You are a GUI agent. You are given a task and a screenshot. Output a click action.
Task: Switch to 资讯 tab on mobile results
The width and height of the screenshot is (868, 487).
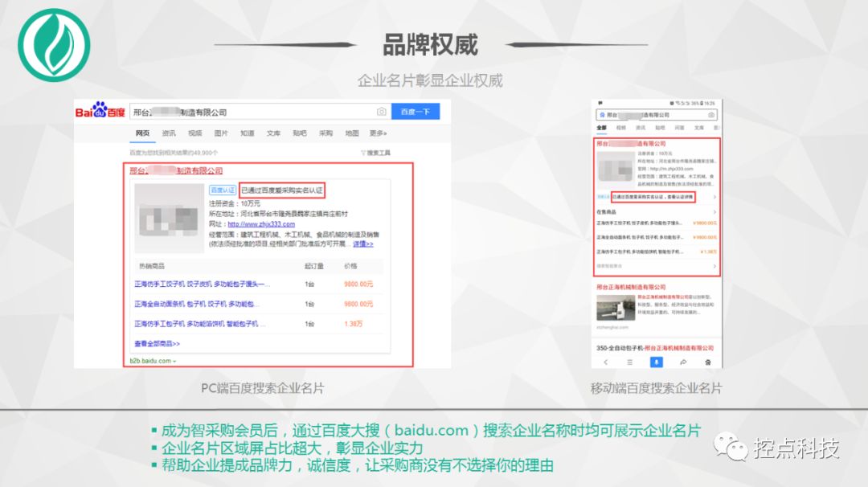(x=641, y=128)
